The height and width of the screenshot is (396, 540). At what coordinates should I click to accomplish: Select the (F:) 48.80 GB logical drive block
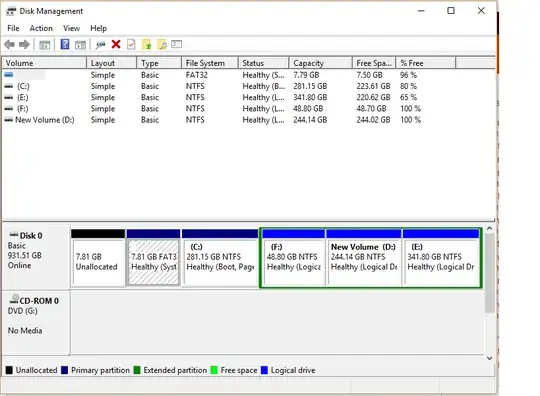pyautogui.click(x=293, y=258)
